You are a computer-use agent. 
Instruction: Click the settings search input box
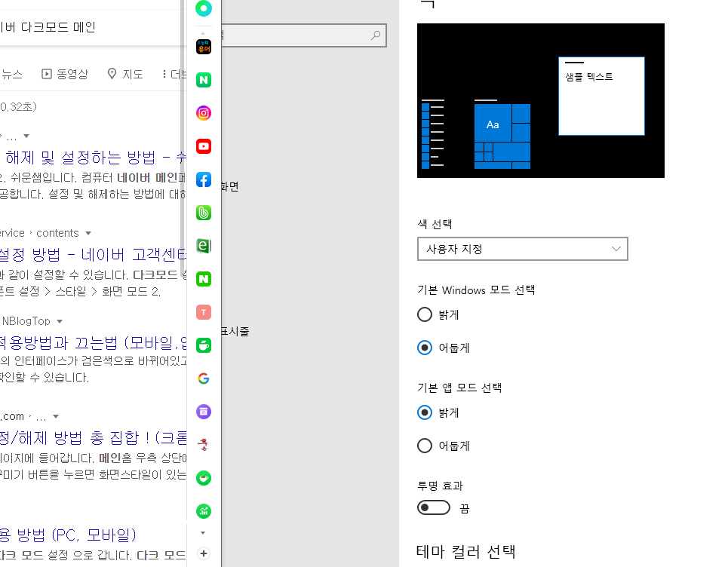304,35
